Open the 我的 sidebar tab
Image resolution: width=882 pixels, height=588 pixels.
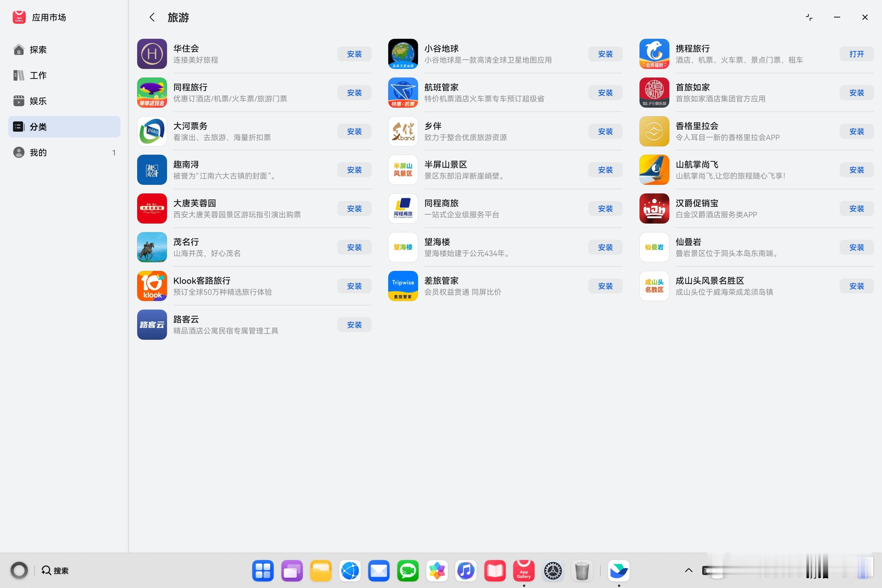click(x=64, y=153)
